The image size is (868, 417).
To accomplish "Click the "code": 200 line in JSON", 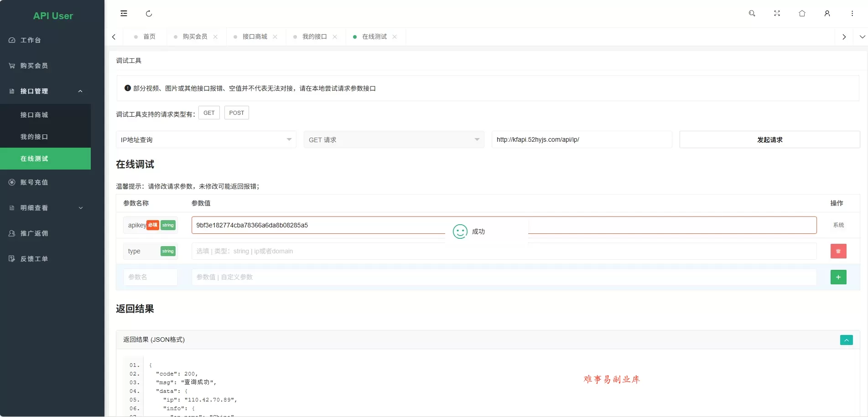I will point(177,374).
